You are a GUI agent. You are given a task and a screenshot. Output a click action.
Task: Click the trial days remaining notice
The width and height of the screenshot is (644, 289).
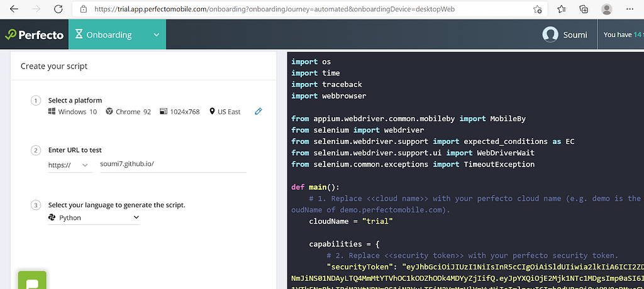(622, 35)
